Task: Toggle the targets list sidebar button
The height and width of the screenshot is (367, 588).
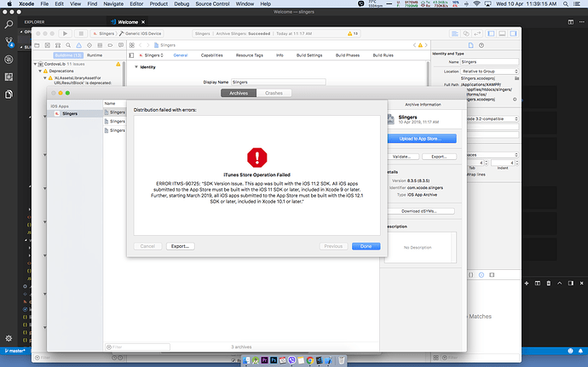Action: coord(131,55)
